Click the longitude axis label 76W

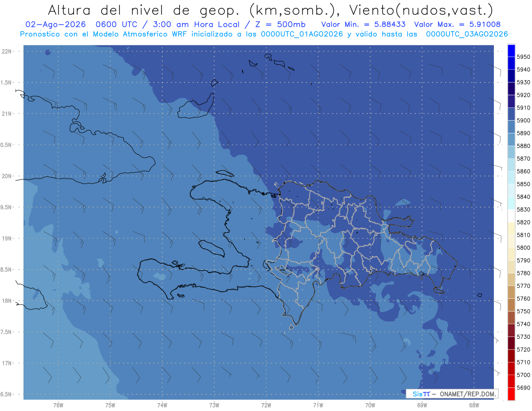coord(58,405)
